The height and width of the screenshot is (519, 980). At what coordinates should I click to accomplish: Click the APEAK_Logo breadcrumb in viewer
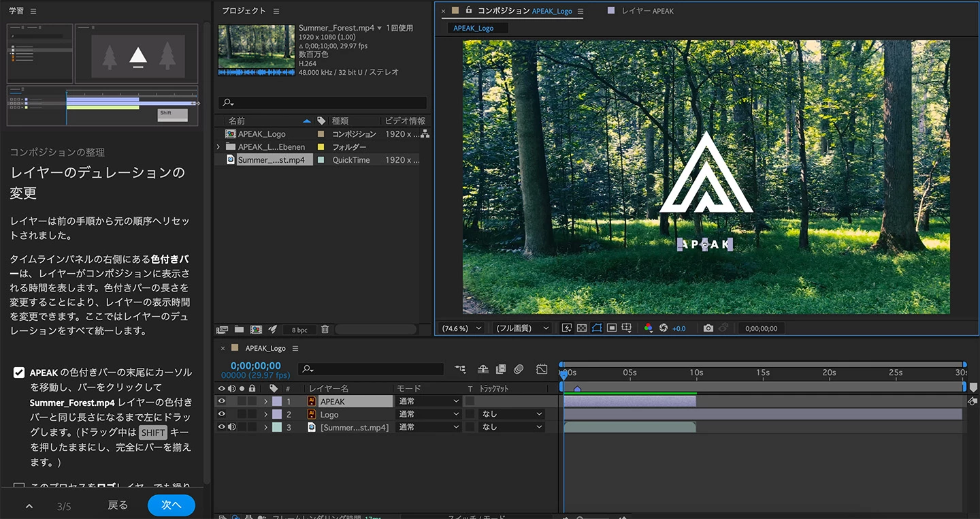point(474,28)
